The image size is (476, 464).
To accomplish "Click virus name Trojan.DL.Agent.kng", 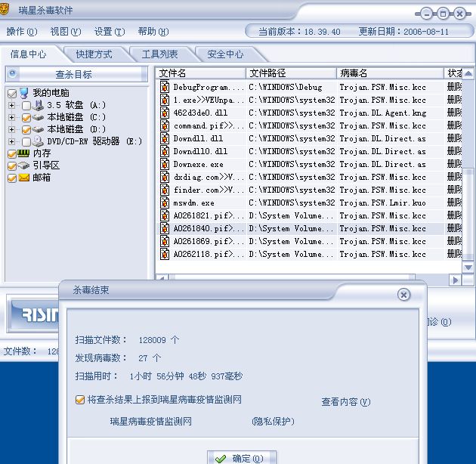I will point(383,113).
